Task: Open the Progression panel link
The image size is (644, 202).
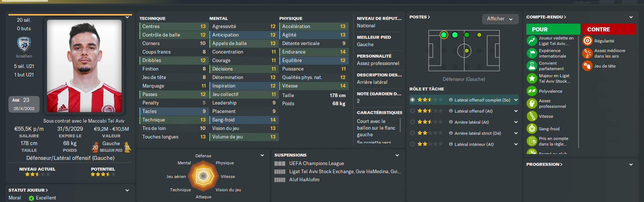Action: click(544, 164)
